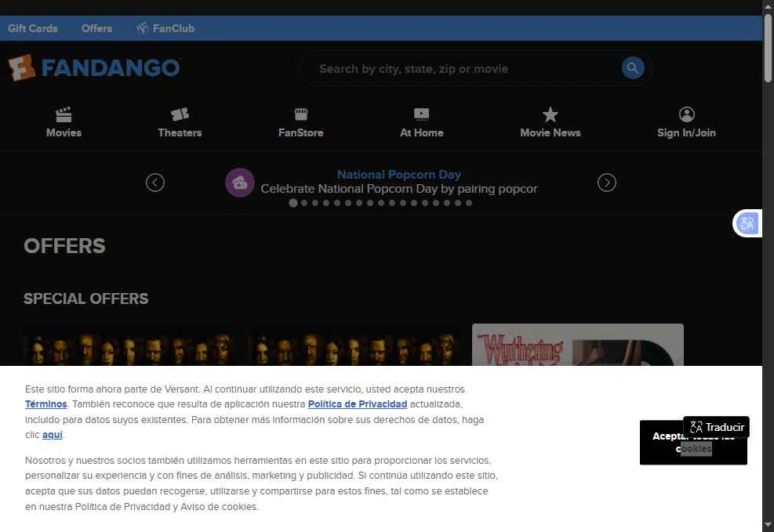Open Gift Cards in top bar
The height and width of the screenshot is (532, 774).
(x=33, y=28)
